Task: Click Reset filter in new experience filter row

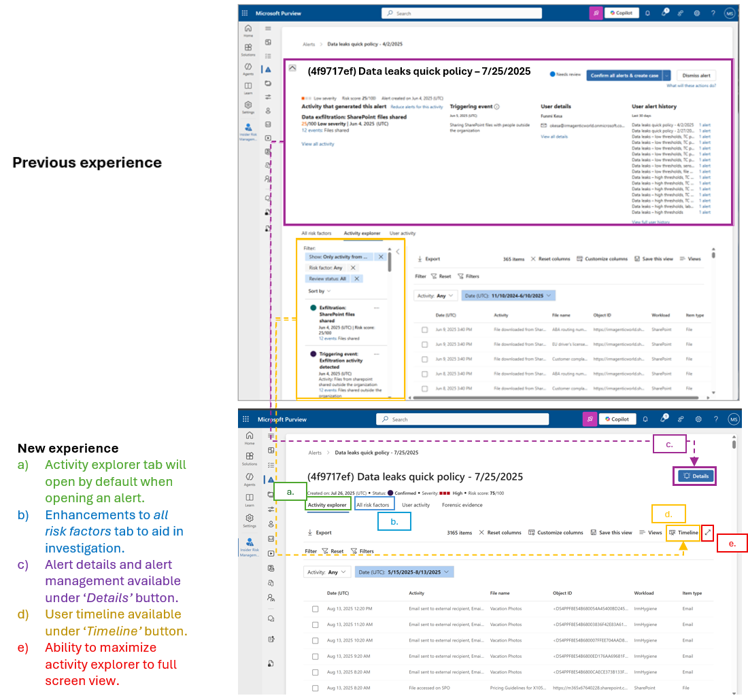Action: tap(333, 551)
